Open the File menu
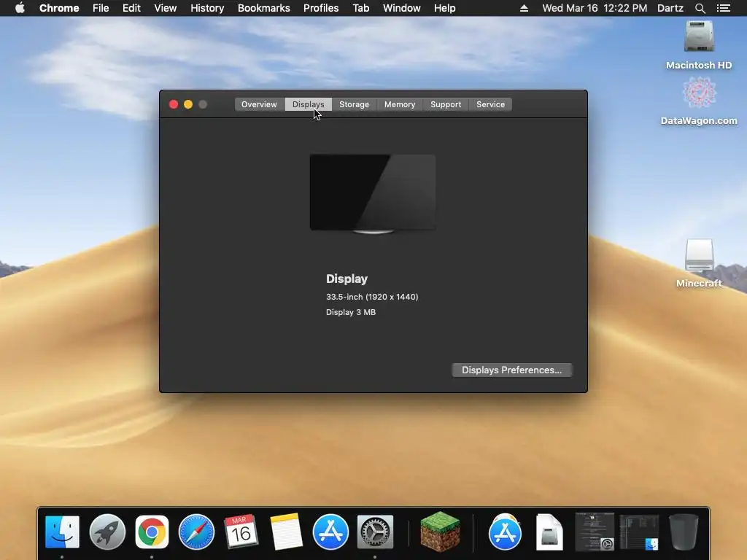747x560 pixels. click(101, 8)
